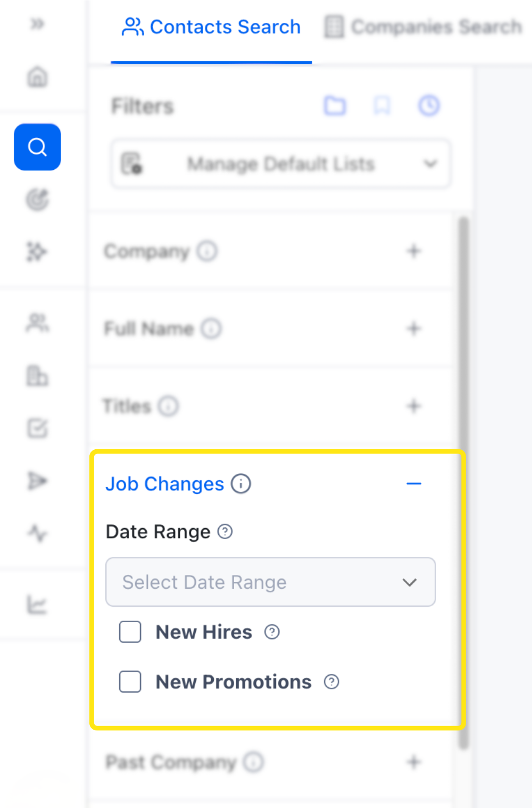Enable the New Hires checkbox
The width and height of the screenshot is (532, 808).
[130, 632]
